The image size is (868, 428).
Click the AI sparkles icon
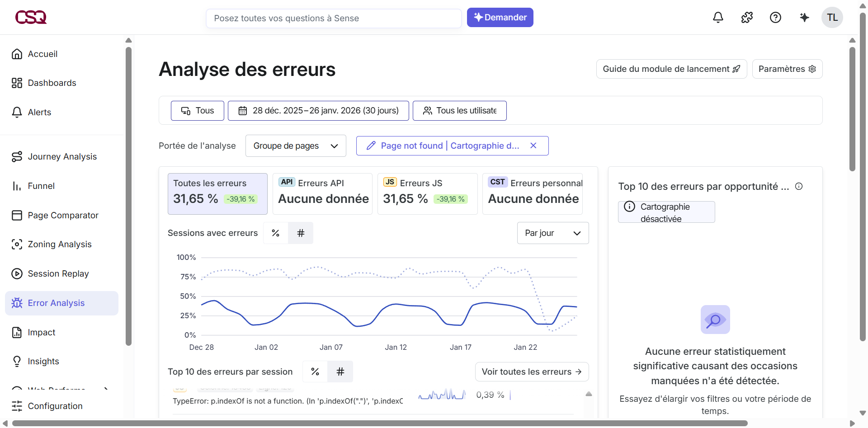[x=804, y=17]
